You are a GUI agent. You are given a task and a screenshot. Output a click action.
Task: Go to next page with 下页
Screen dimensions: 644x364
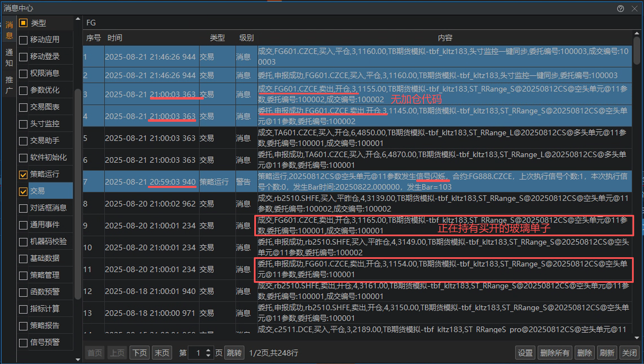[139, 353]
